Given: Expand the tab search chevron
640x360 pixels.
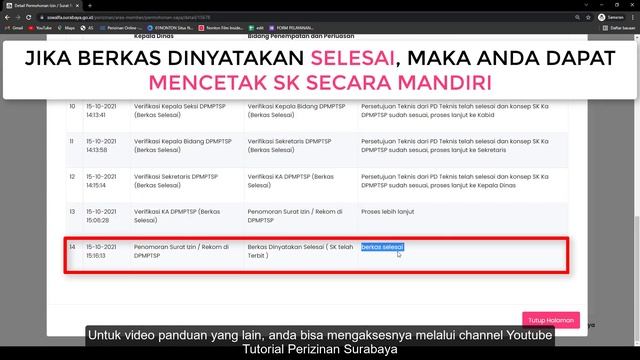Looking at the screenshot, I should [x=586, y=5].
